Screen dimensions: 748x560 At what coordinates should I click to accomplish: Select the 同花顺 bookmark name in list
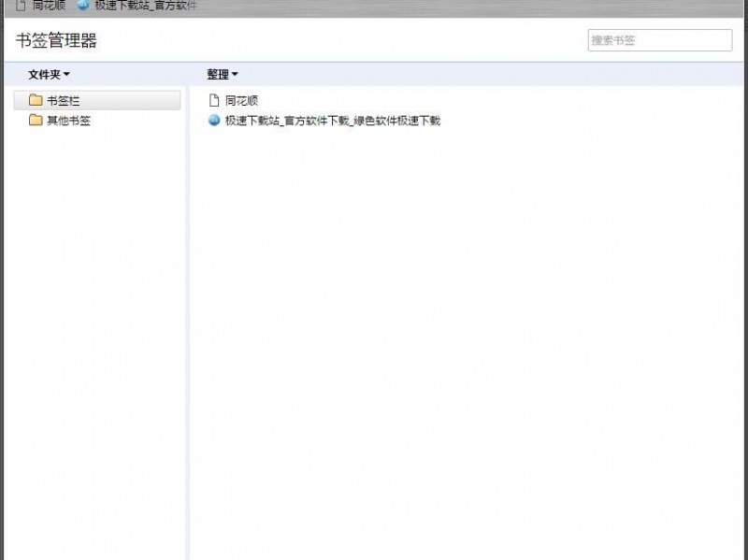click(241, 100)
